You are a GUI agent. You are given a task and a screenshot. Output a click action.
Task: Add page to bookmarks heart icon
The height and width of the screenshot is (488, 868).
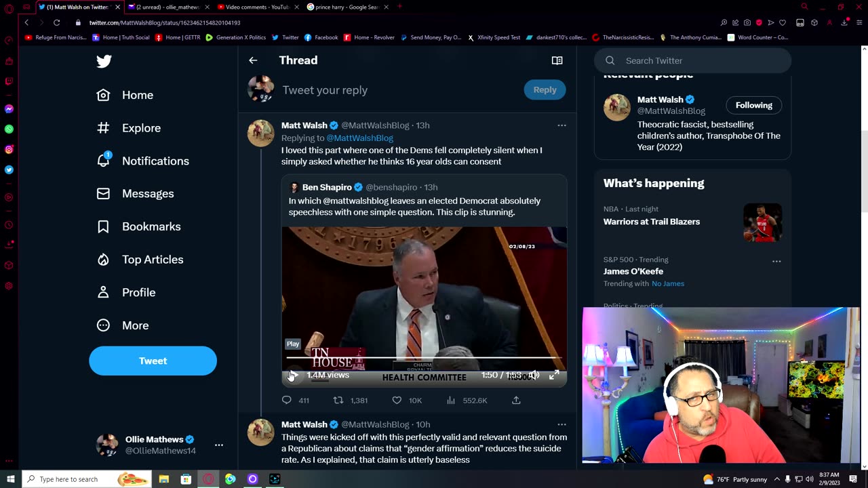pyautogui.click(x=783, y=22)
